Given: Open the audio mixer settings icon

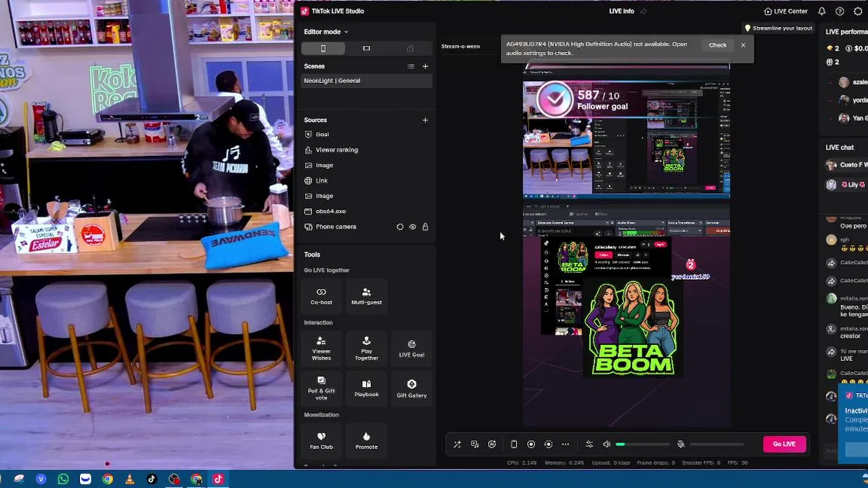Looking at the screenshot, I should [589, 445].
